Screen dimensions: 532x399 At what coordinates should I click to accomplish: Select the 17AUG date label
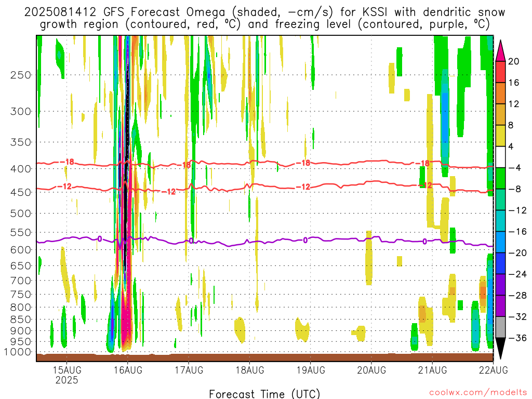pyautogui.click(x=189, y=370)
